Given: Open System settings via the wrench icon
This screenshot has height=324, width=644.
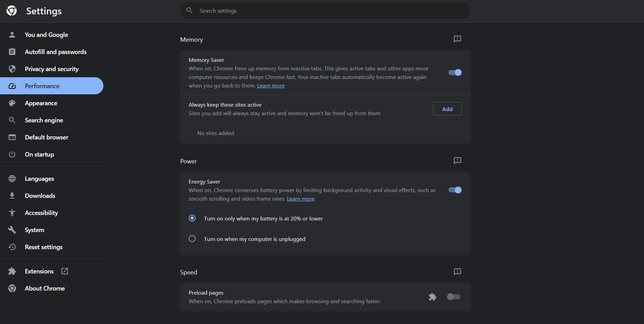Looking at the screenshot, I should tap(12, 230).
